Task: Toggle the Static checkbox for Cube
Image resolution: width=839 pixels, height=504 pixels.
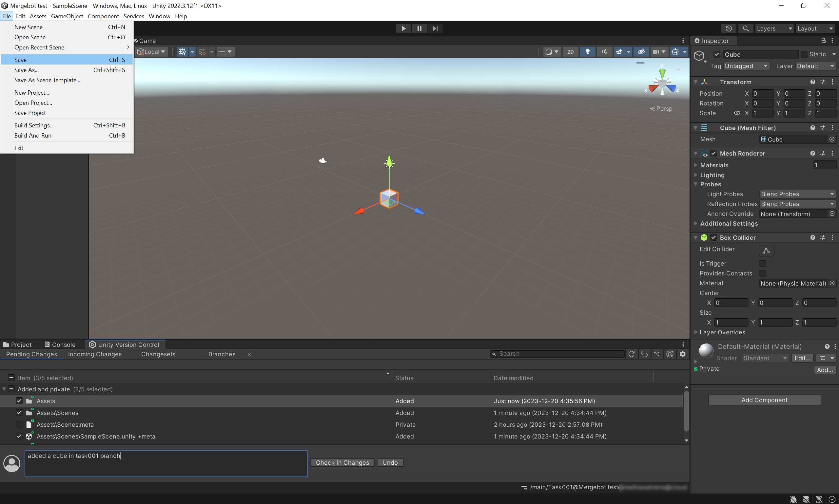Action: point(804,54)
